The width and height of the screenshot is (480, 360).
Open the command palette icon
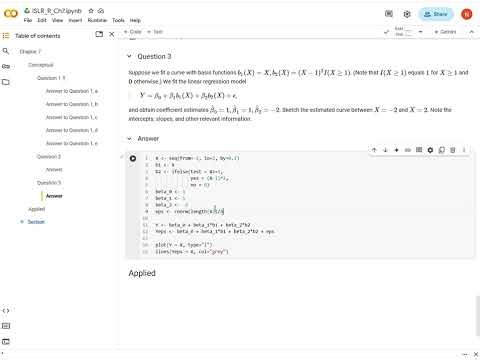pyautogui.click(x=6, y=326)
